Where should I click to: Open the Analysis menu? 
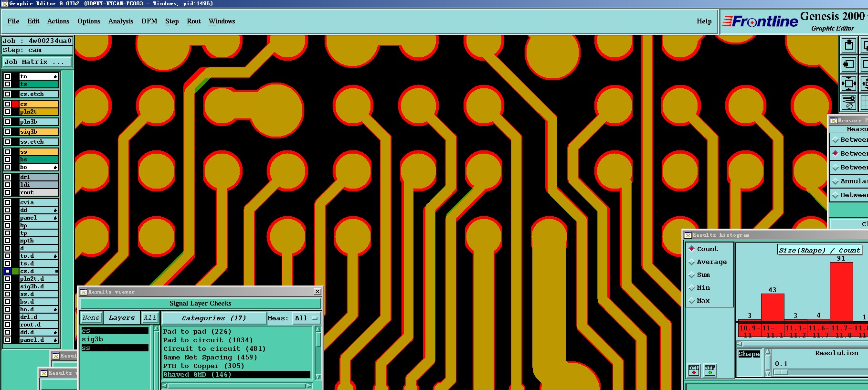click(x=121, y=21)
